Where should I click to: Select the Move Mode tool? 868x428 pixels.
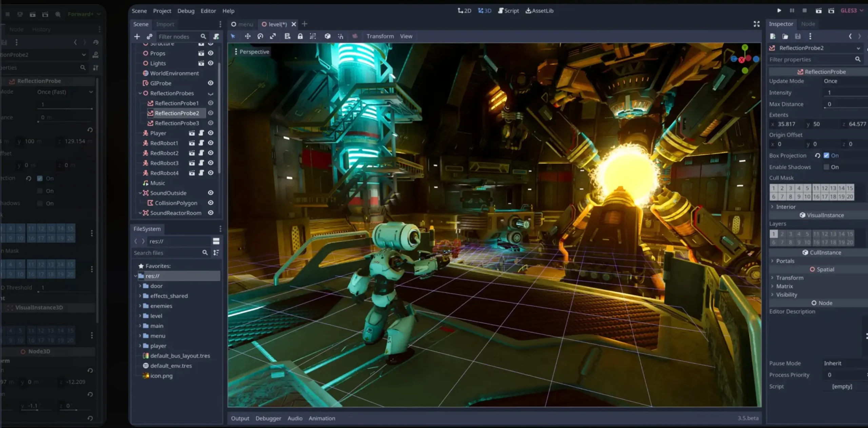[248, 36]
